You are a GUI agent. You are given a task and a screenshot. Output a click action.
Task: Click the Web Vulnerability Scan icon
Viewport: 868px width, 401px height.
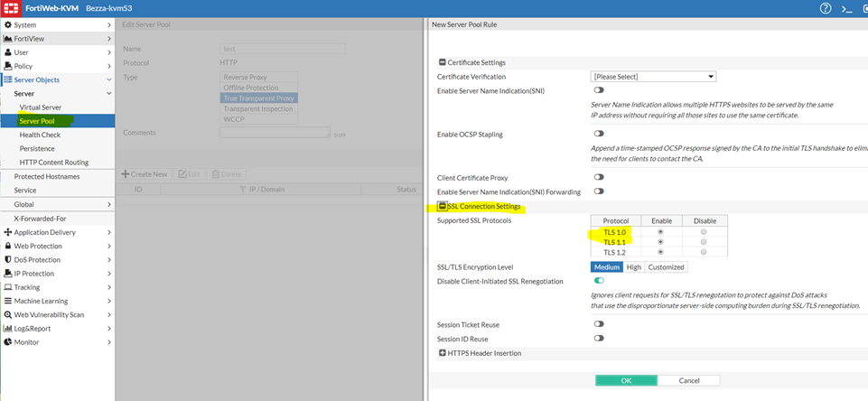[7, 314]
